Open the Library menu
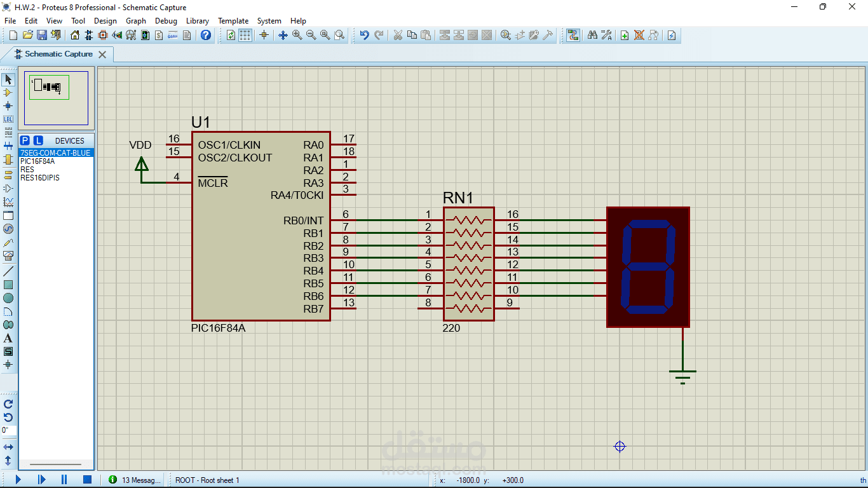The height and width of the screenshot is (488, 868). tap(198, 21)
